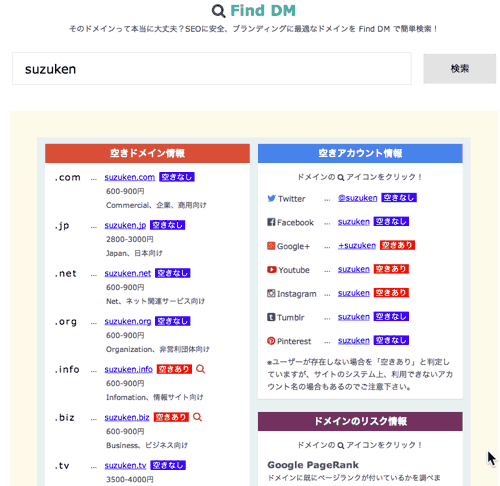
Task: Click the 空きアカウント情報 header
Action: click(360, 153)
